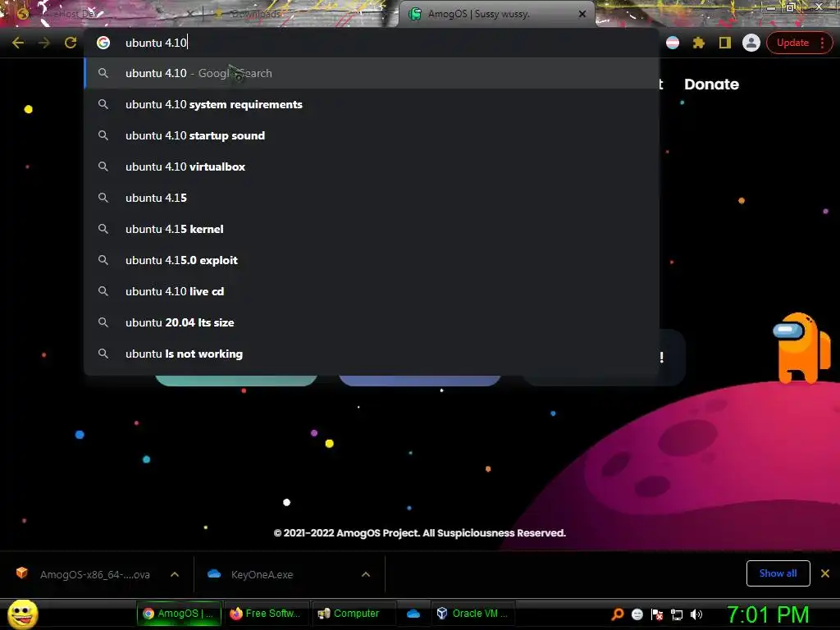Reload the current page
Image resolution: width=840 pixels, height=630 pixels.
(x=71, y=43)
